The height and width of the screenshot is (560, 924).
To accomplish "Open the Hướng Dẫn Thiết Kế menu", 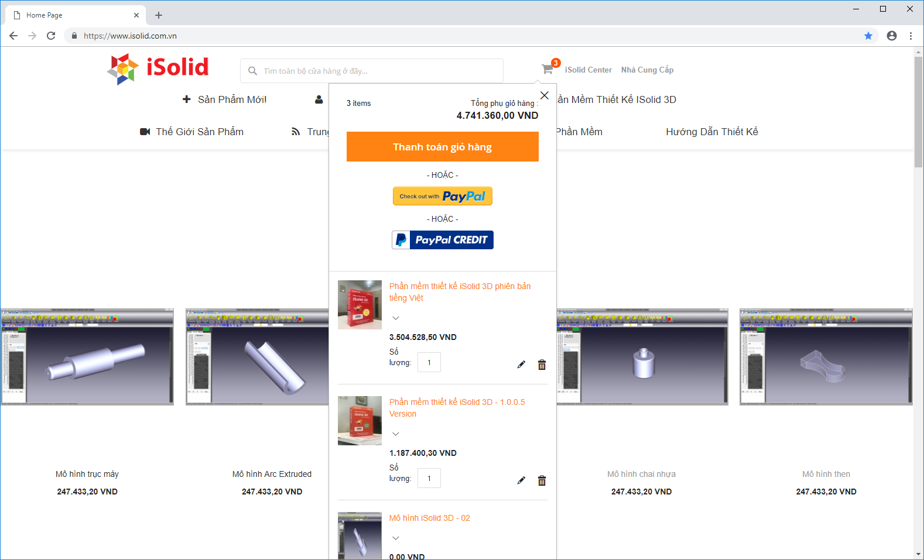I will pos(712,132).
